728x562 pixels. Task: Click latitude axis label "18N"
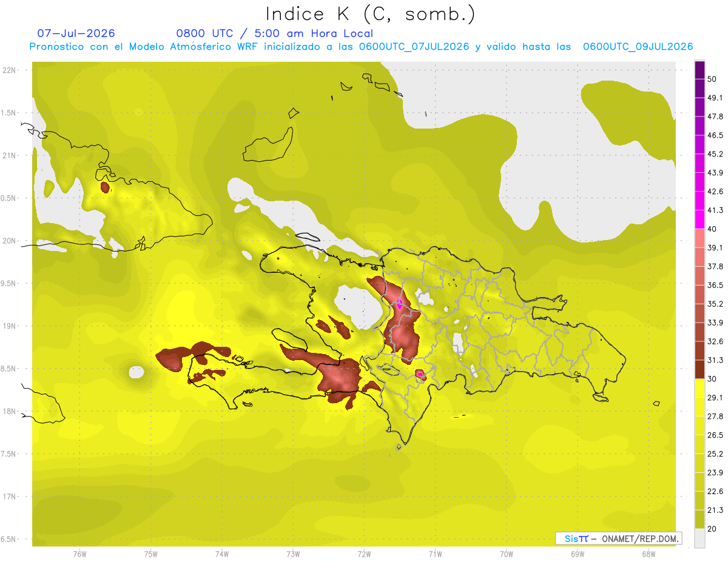10,411
